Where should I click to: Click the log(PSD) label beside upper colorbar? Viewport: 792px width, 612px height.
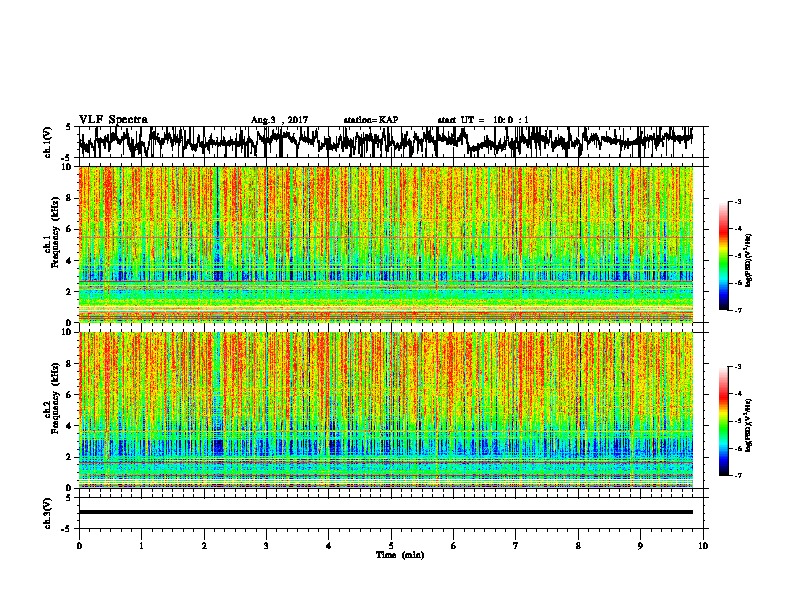(749, 261)
